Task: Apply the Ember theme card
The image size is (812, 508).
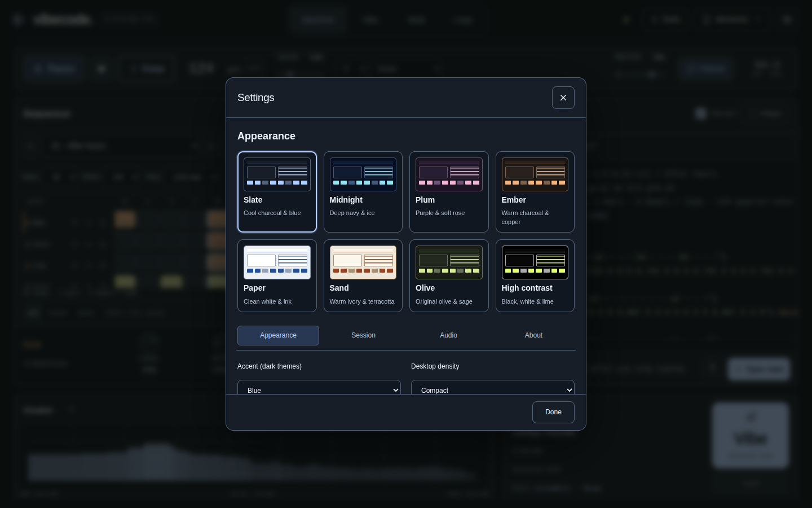Action: click(535, 192)
